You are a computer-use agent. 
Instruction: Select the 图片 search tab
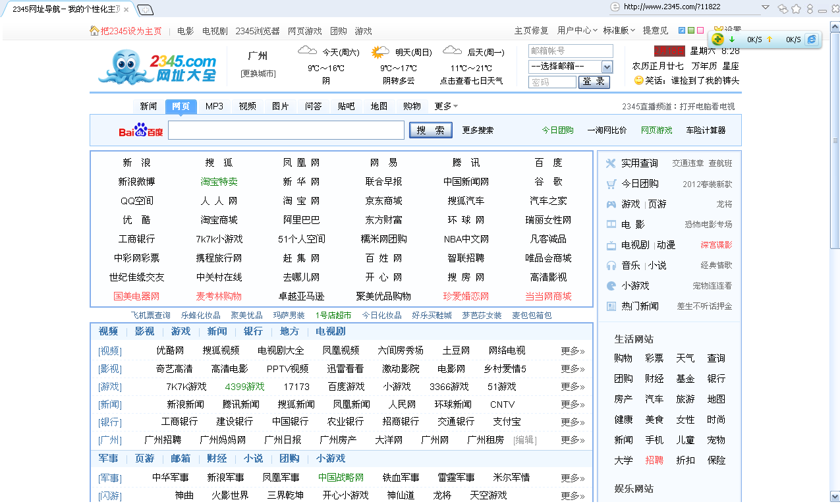280,106
